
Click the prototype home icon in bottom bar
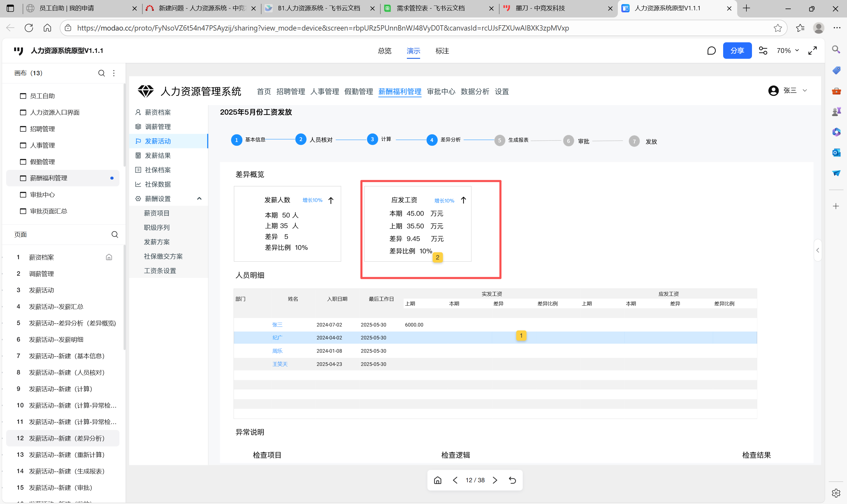pyautogui.click(x=437, y=480)
